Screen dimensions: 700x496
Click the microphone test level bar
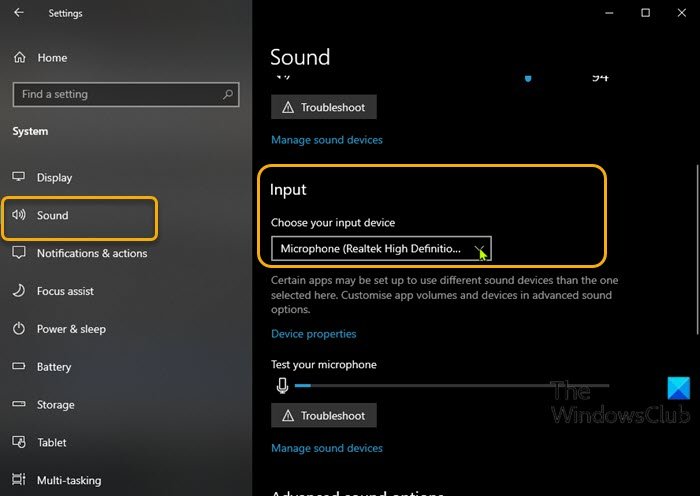(450, 385)
